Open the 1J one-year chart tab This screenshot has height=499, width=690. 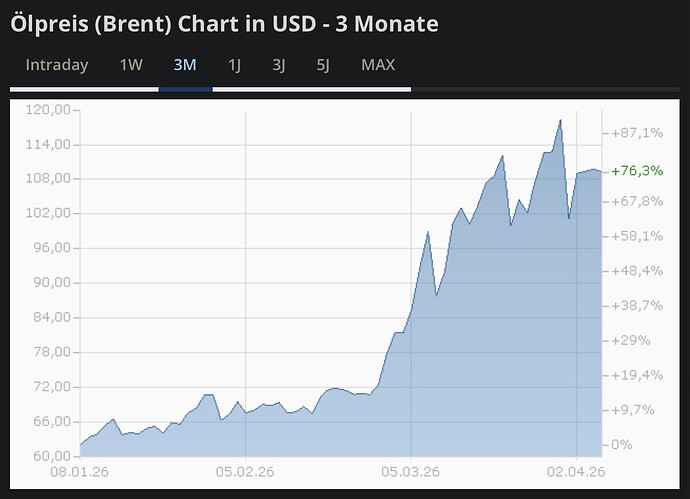pos(235,65)
